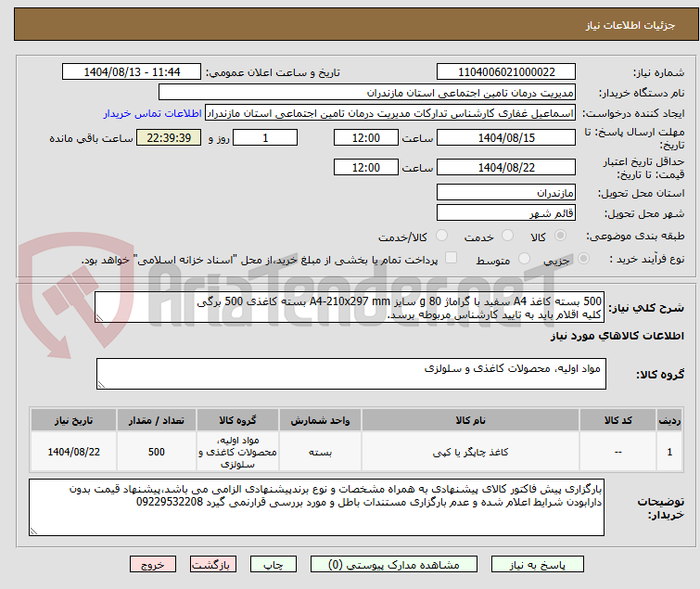This screenshot has height=589, width=700.
Task: Select the خدمت radio button
Action: tap(507, 236)
